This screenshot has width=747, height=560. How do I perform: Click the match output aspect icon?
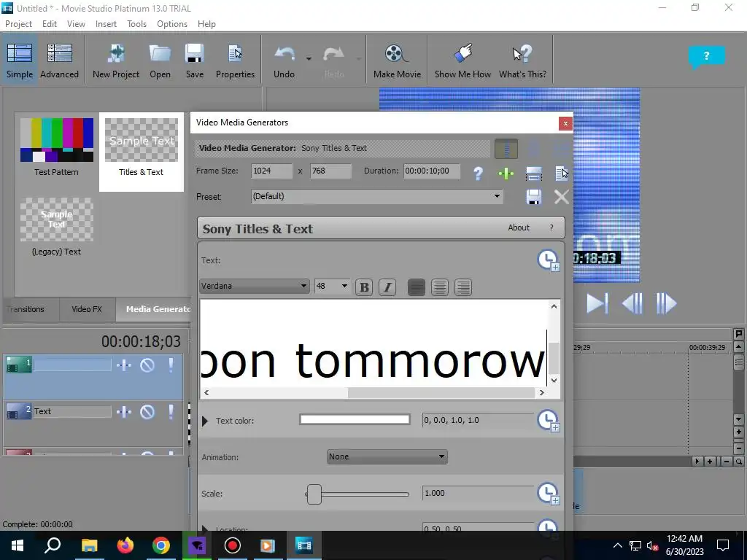(533, 174)
